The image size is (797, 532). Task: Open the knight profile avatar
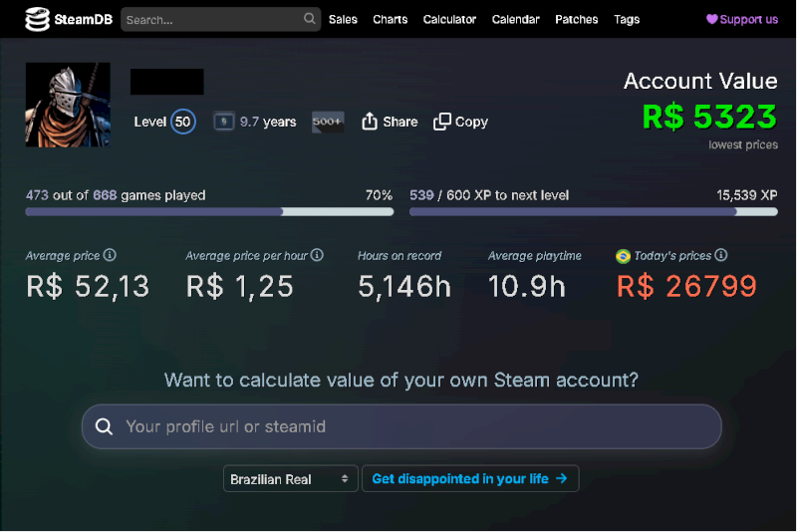pyautogui.click(x=68, y=105)
